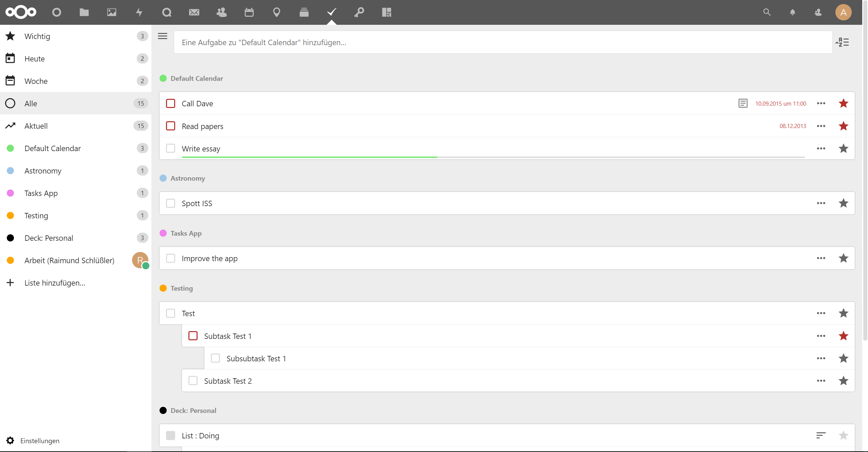Open 'Einstellungen' at the bottom left
Image resolution: width=868 pixels, height=452 pixels.
tap(40, 440)
